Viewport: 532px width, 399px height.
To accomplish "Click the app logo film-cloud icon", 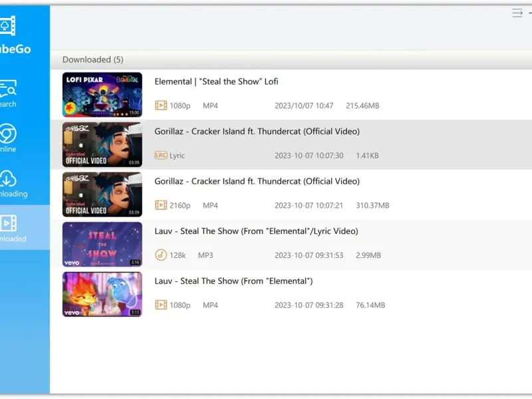I will pyautogui.click(x=7, y=25).
